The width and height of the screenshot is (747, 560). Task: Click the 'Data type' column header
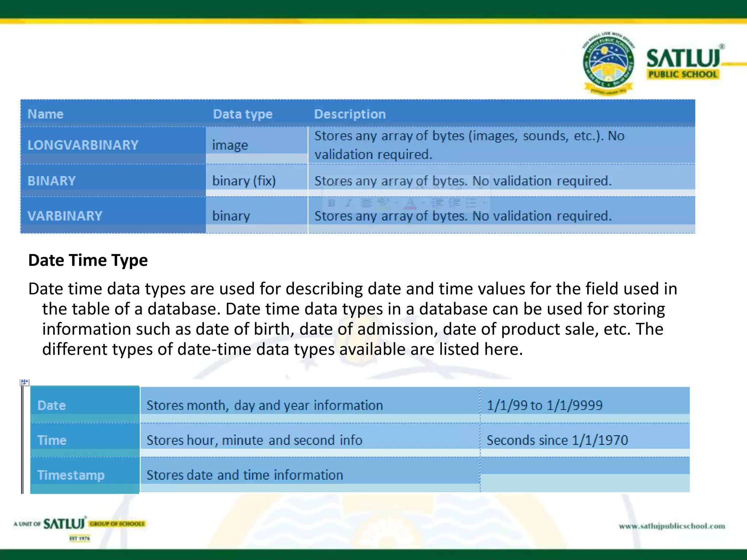[x=243, y=114]
